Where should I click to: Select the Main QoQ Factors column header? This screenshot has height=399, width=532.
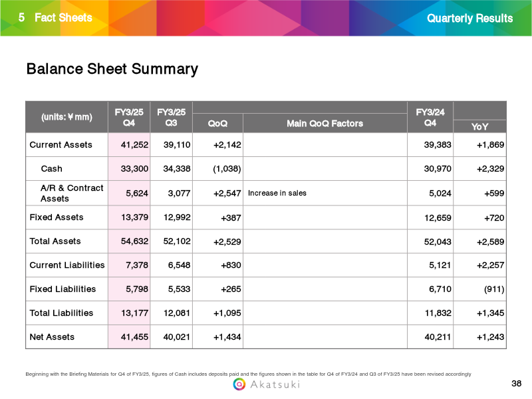[325, 123]
